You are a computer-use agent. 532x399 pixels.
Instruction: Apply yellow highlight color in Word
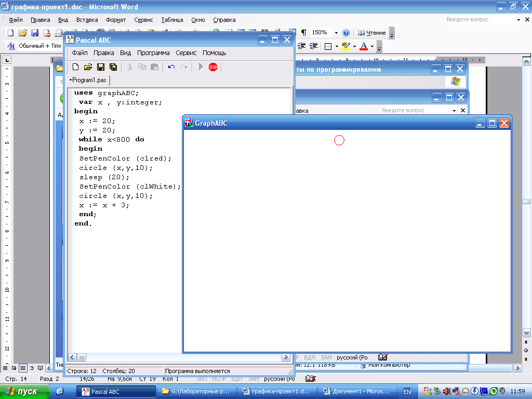pos(345,46)
